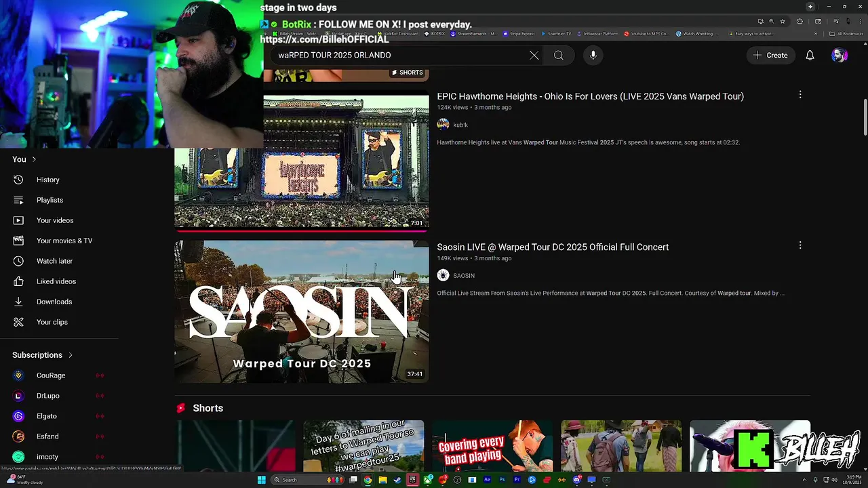Open options for Hawthorne Heights video
Image resolution: width=868 pixels, height=488 pixels.
(800, 95)
